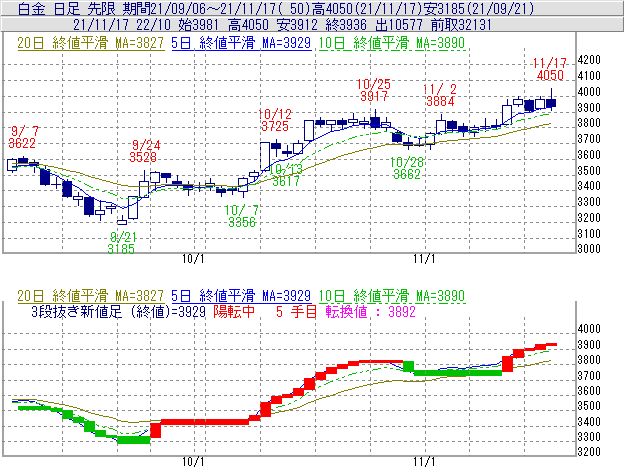Click the 10日 終値平滑 MA=3890 legend in lower chart
The height and width of the screenshot is (475, 624).
[x=392, y=296]
